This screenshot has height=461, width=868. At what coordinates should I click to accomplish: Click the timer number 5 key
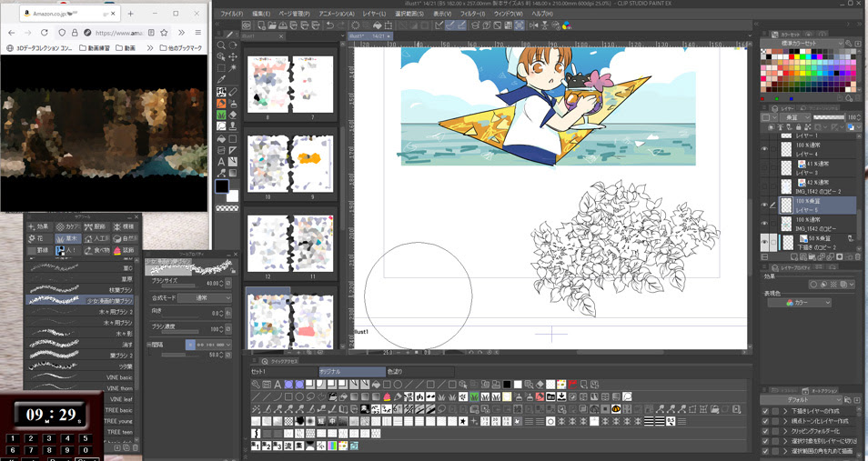coord(86,438)
